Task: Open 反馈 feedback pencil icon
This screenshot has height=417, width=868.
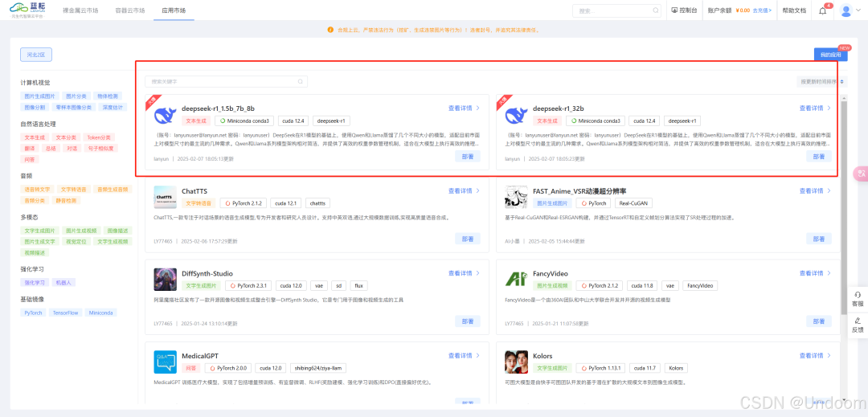Action: point(858,321)
